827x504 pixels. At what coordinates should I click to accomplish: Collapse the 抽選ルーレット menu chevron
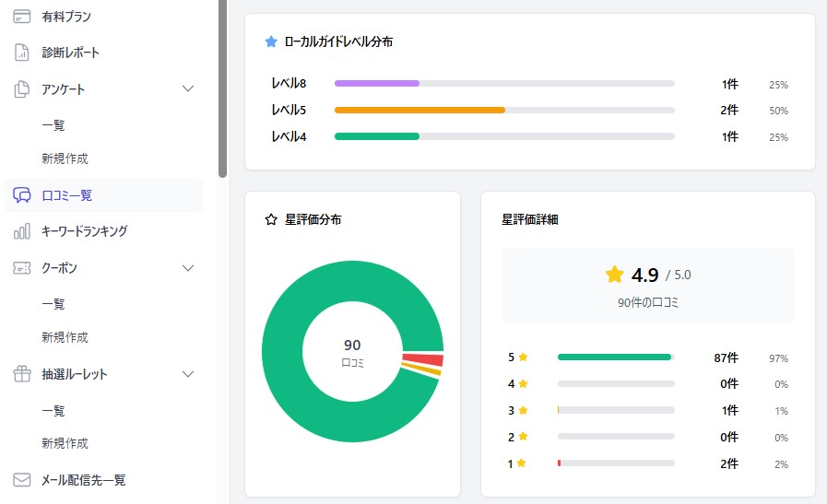(188, 374)
